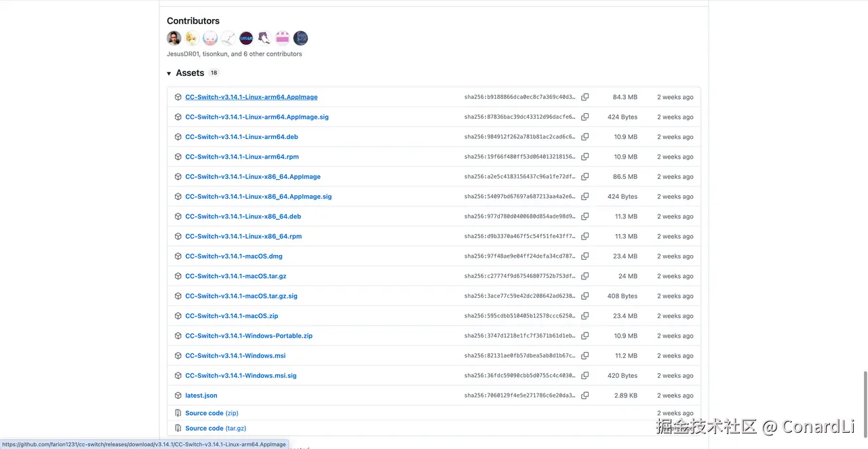Viewport: 868px width, 449px height.
Task: Copy sha256 of macOS.dmg
Action: [585, 256]
